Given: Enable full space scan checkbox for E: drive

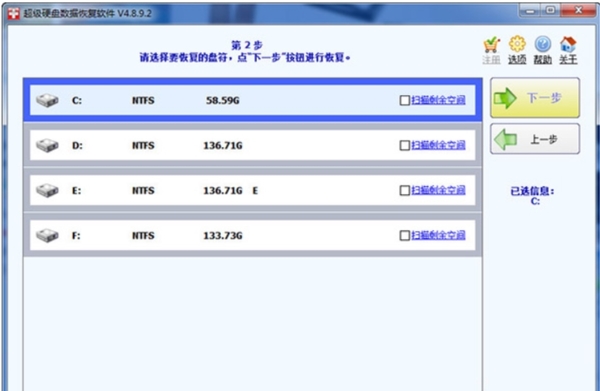Looking at the screenshot, I should [404, 191].
